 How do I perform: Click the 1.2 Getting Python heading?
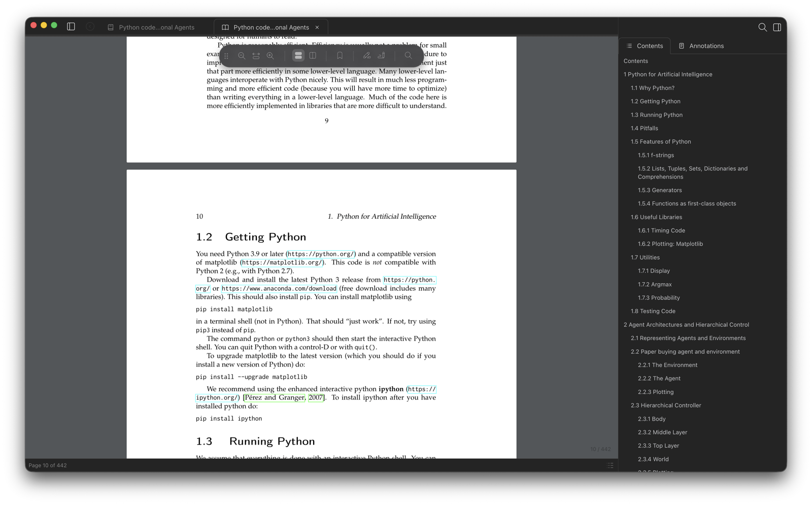[251, 237]
